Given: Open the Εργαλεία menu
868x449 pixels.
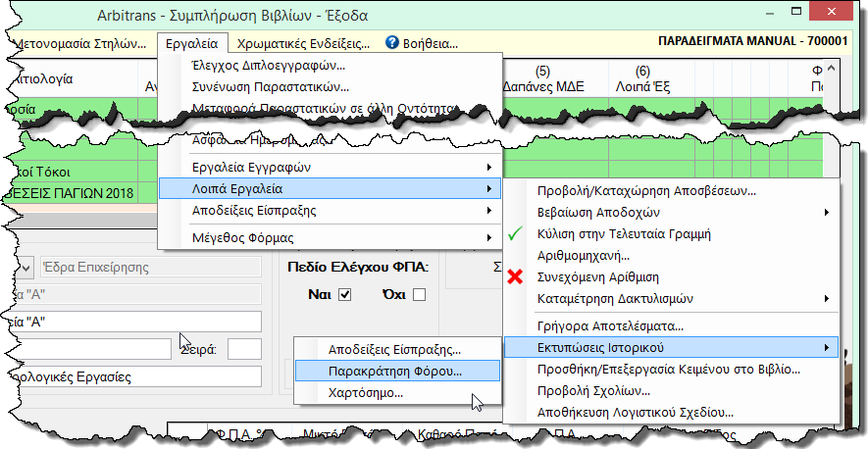Looking at the screenshot, I should point(191,44).
